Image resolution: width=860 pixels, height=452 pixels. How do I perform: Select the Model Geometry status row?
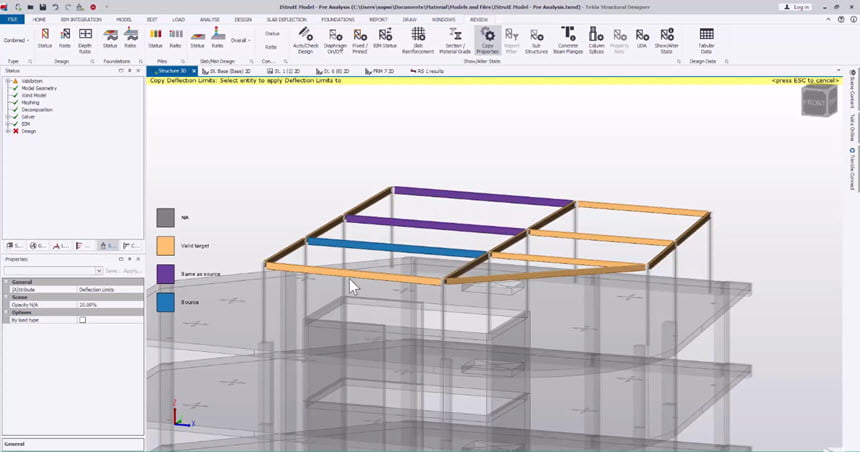38,88
